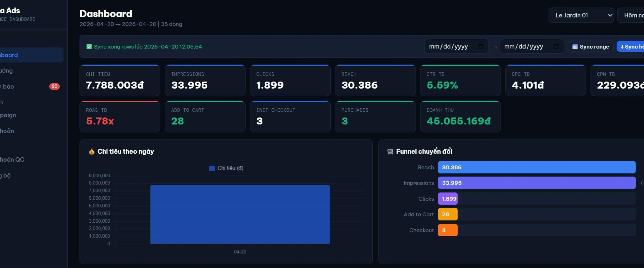This screenshot has width=644, height=268.
Task: Click the Dashboard page heading
Action: [x=106, y=14]
